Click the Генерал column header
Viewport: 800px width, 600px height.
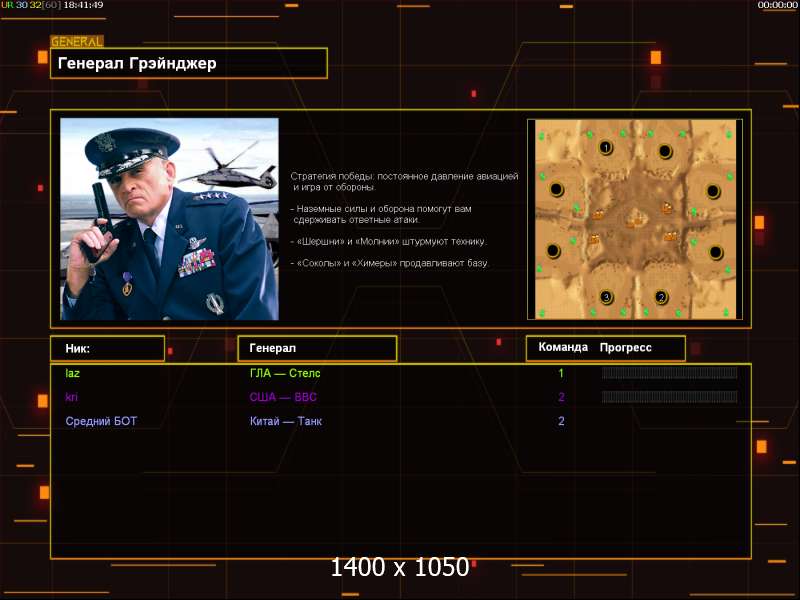(316, 348)
